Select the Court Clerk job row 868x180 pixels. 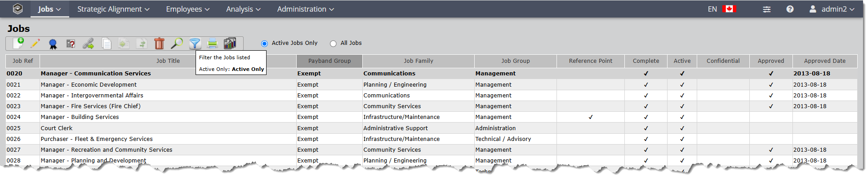coord(57,128)
